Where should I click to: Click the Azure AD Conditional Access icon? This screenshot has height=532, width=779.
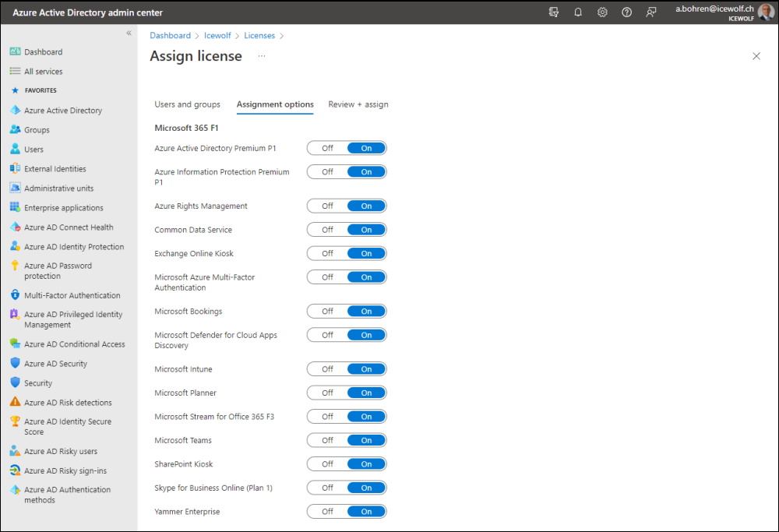click(15, 344)
